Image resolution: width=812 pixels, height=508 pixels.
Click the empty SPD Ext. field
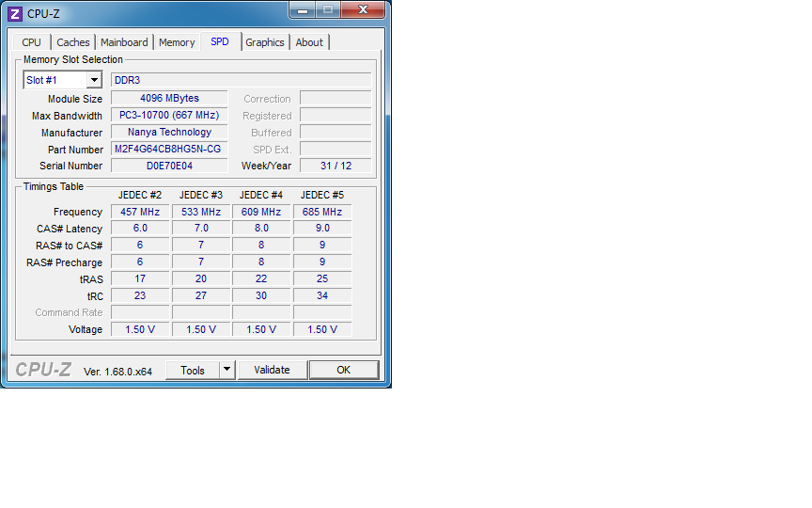click(x=336, y=150)
